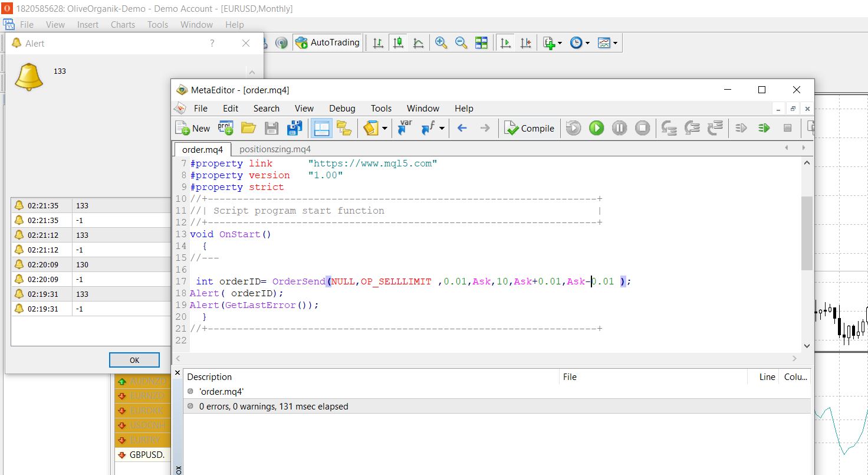Pause debugging in MetaEditor toolbar
The height and width of the screenshot is (475, 868).
click(619, 128)
